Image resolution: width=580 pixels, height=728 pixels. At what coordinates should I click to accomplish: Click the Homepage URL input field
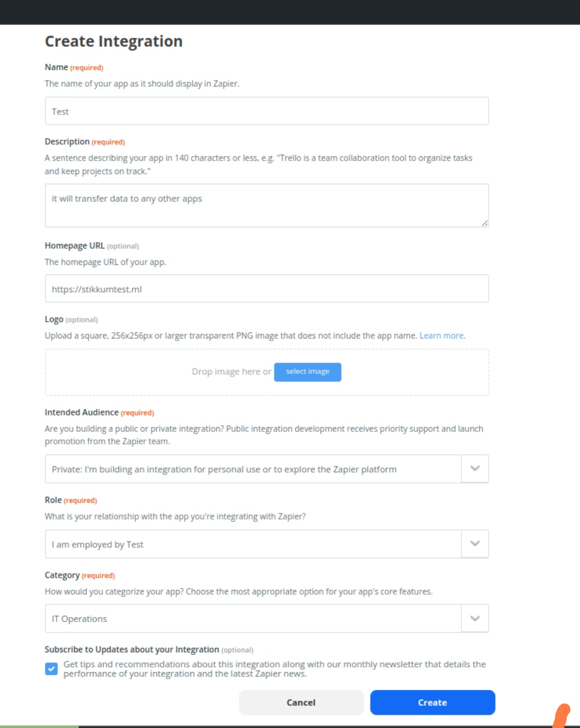coord(266,289)
